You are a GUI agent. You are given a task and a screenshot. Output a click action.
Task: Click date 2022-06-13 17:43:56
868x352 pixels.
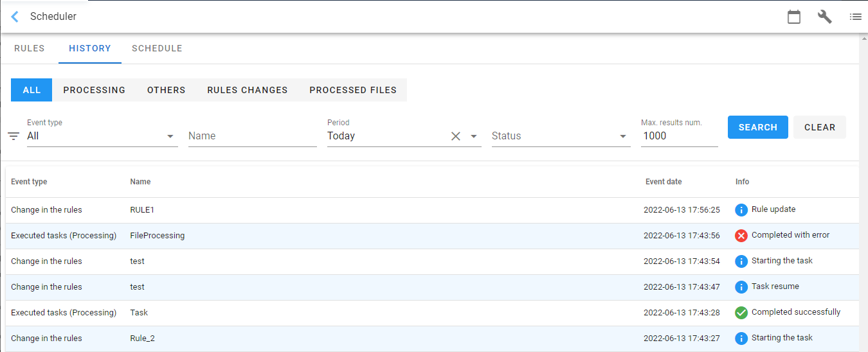click(x=682, y=236)
